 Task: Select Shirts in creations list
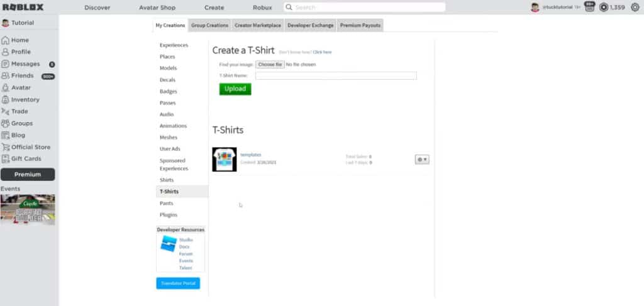pyautogui.click(x=167, y=180)
